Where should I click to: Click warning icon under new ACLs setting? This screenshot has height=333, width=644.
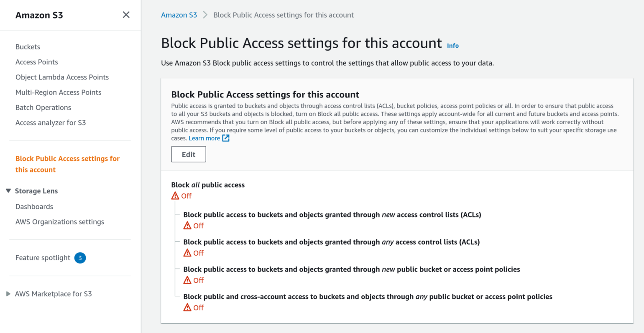point(187,225)
